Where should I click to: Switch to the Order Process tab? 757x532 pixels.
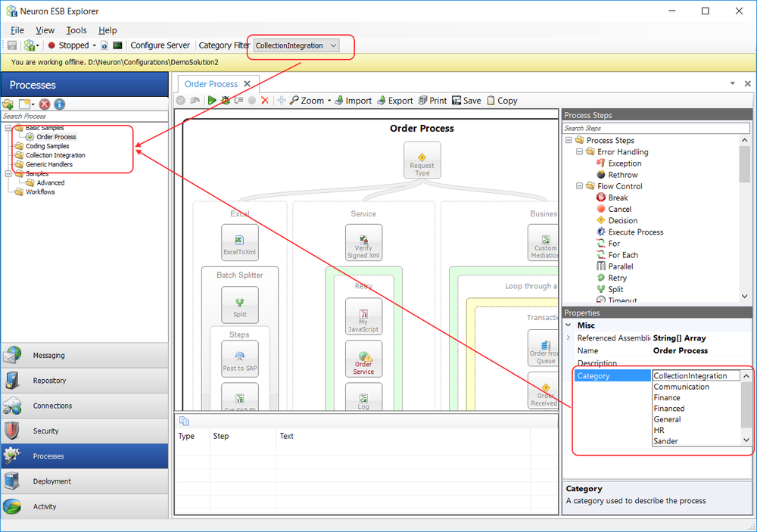[211, 84]
